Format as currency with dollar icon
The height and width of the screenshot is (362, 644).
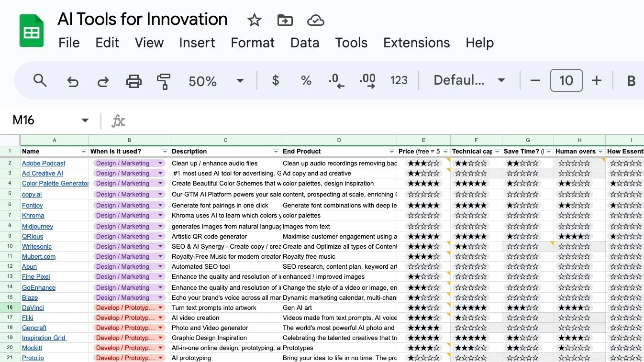click(x=276, y=80)
